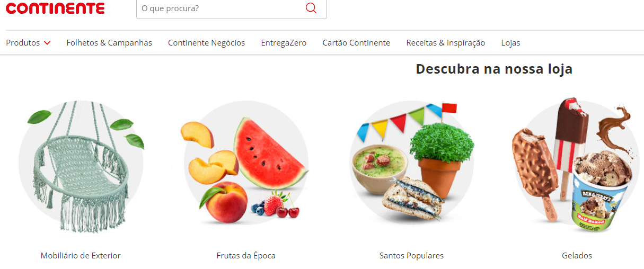
Task: Open the Mobiliário de Exterior link
Action: [x=81, y=256]
